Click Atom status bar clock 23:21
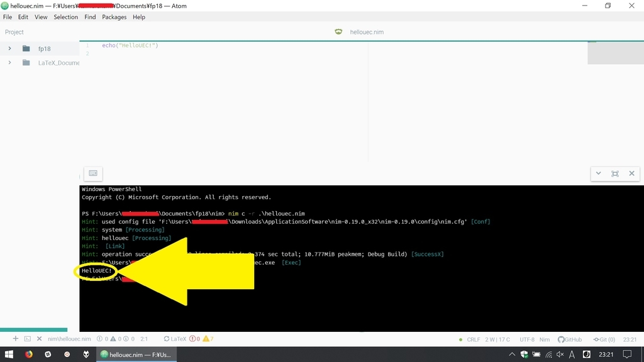 point(630,339)
